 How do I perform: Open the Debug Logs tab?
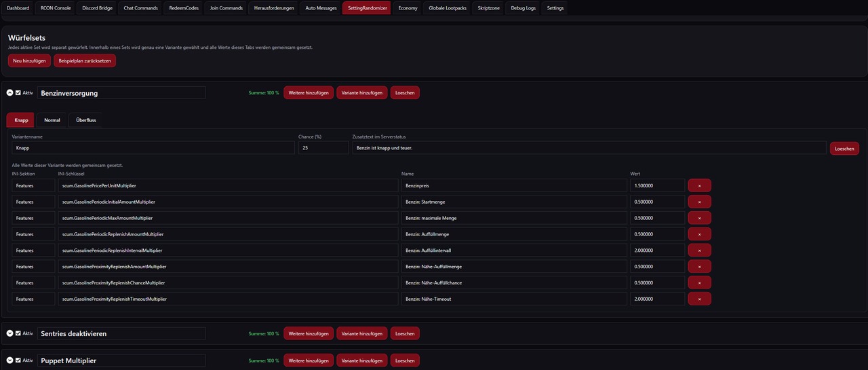click(523, 8)
